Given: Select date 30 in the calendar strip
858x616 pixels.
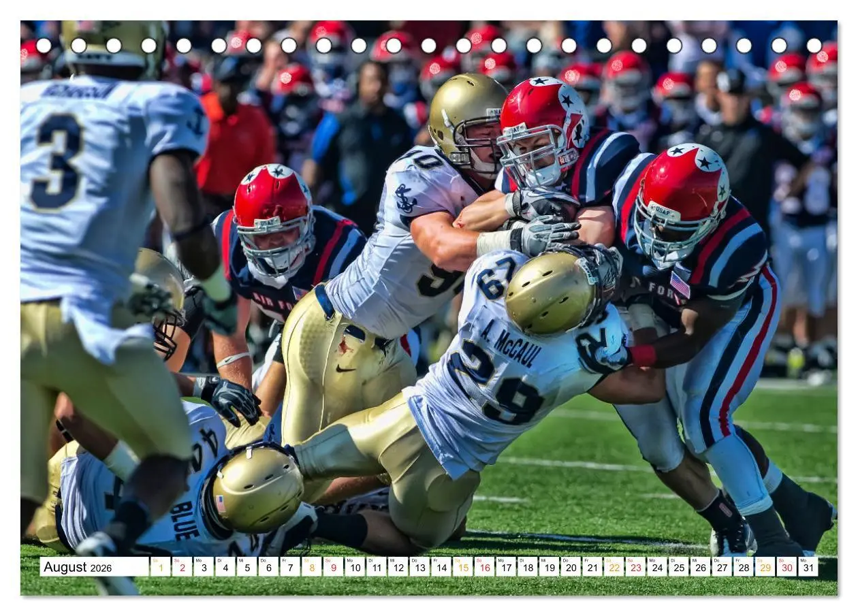Looking at the screenshot, I should pyautogui.click(x=787, y=567).
